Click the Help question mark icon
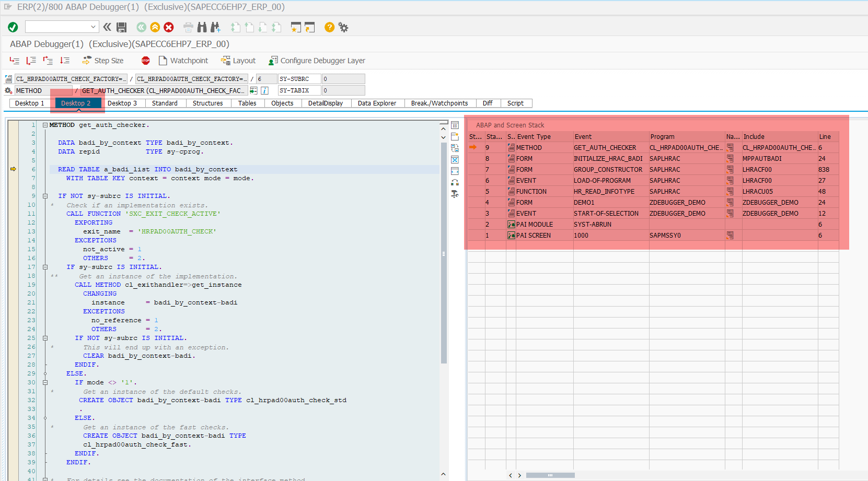The image size is (868, 481). click(x=329, y=27)
